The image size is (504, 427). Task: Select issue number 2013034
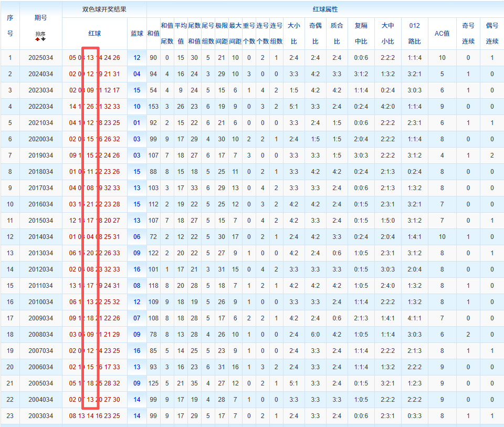40,253
